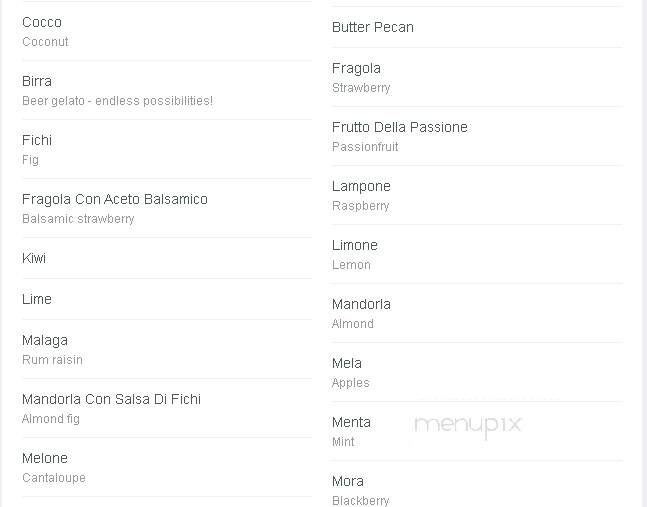Screen dimensions: 647x507
Task: Click the Melone cantaloupe entry
Action: pyautogui.click(x=167, y=467)
